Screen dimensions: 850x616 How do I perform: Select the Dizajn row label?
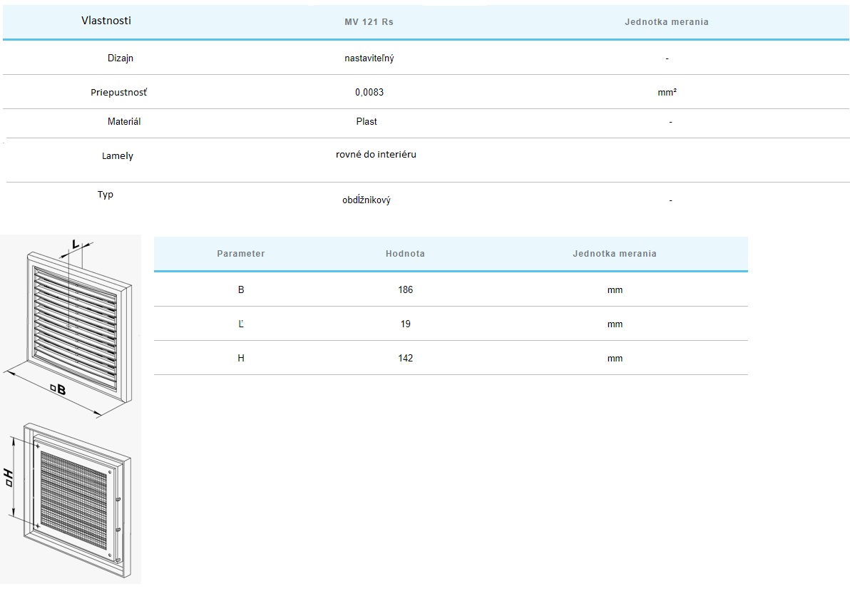pos(121,58)
